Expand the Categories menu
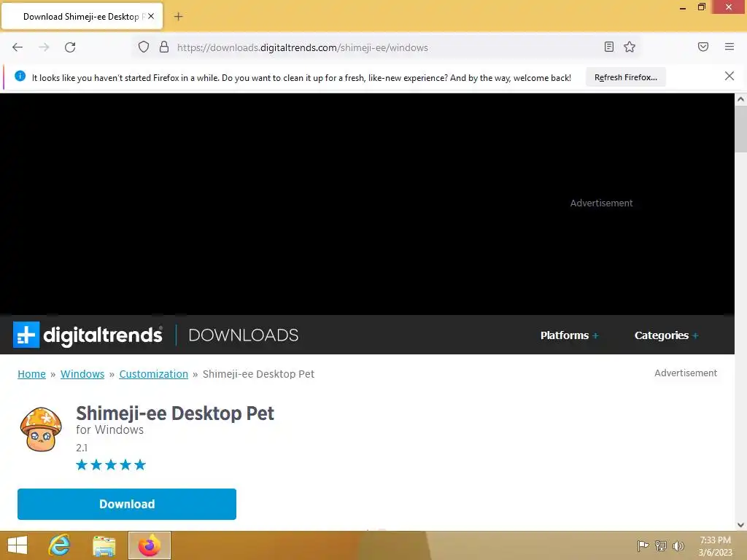 pos(667,335)
